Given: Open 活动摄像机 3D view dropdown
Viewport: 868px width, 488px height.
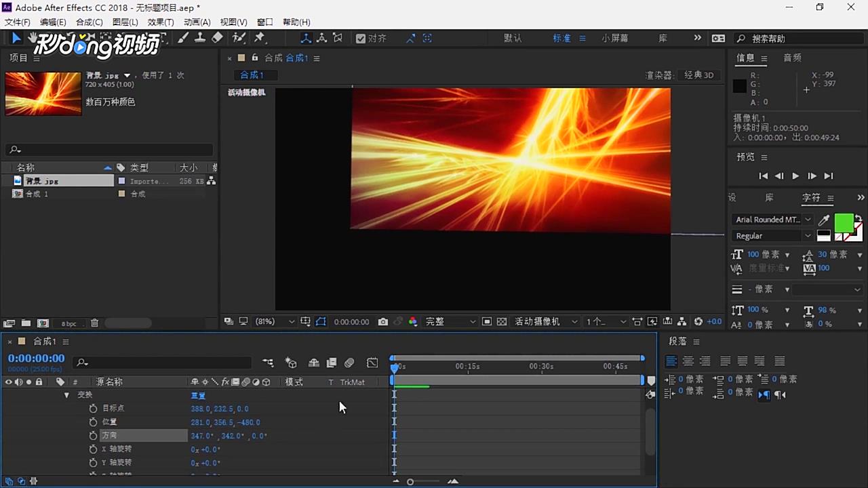Looking at the screenshot, I should click(546, 321).
